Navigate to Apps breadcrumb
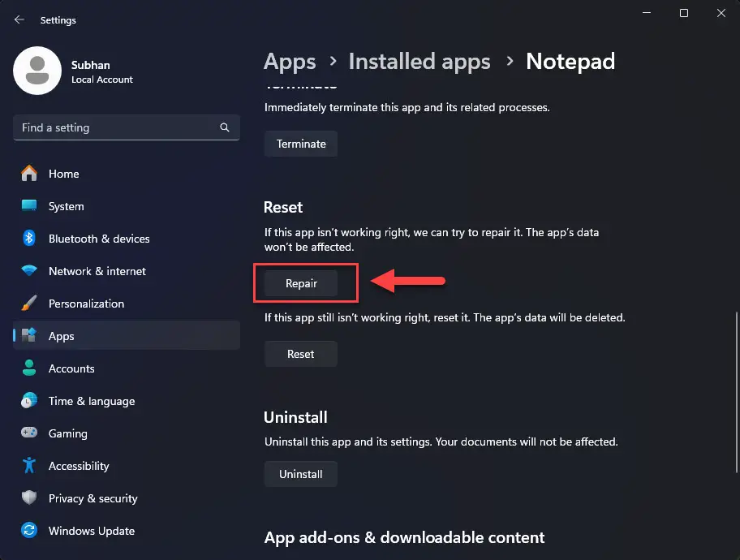This screenshot has height=560, width=740. [290, 62]
